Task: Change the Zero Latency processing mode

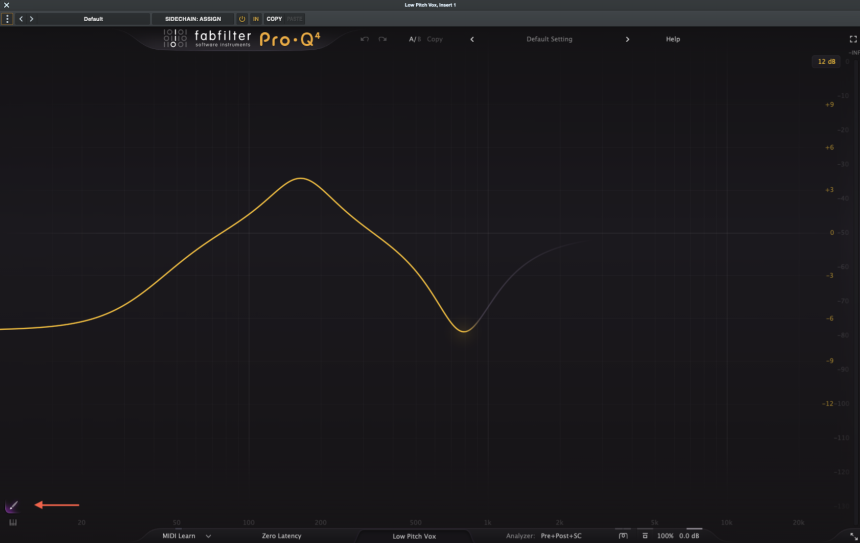Action: click(281, 536)
